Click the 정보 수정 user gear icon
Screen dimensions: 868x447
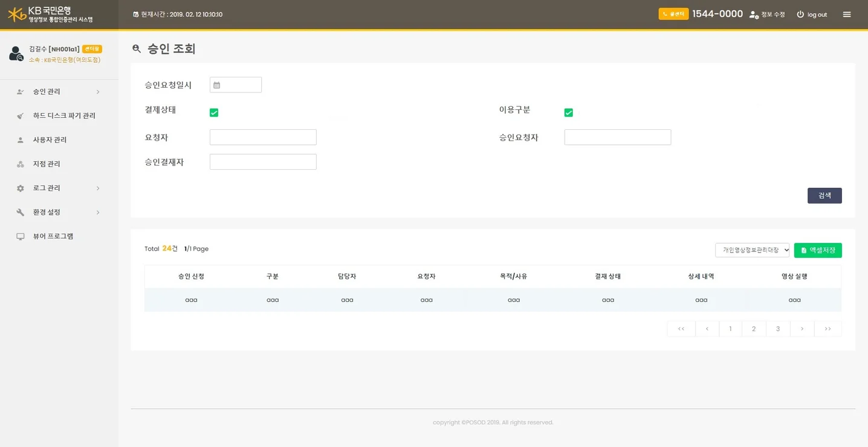pos(754,14)
